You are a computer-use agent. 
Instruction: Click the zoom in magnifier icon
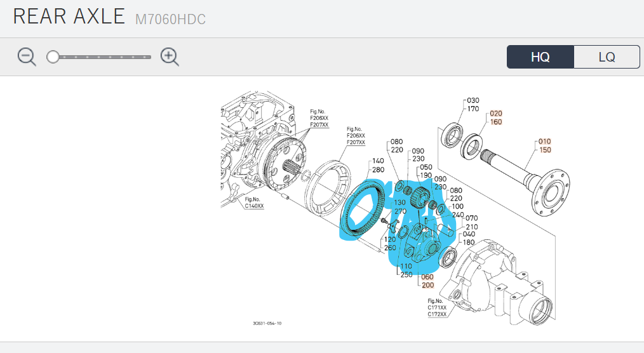[170, 57]
